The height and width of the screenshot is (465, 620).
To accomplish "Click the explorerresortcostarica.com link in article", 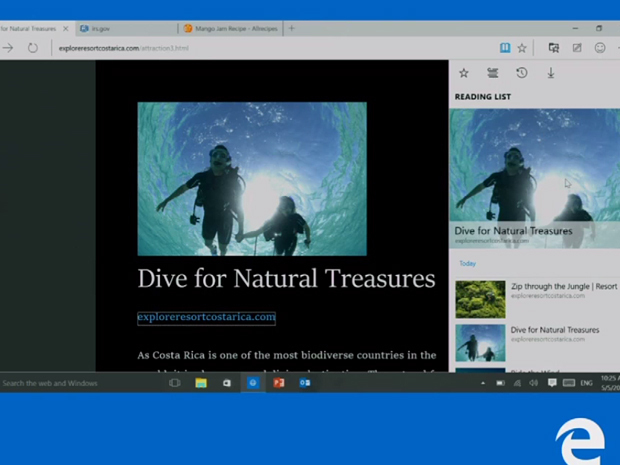I will (206, 317).
